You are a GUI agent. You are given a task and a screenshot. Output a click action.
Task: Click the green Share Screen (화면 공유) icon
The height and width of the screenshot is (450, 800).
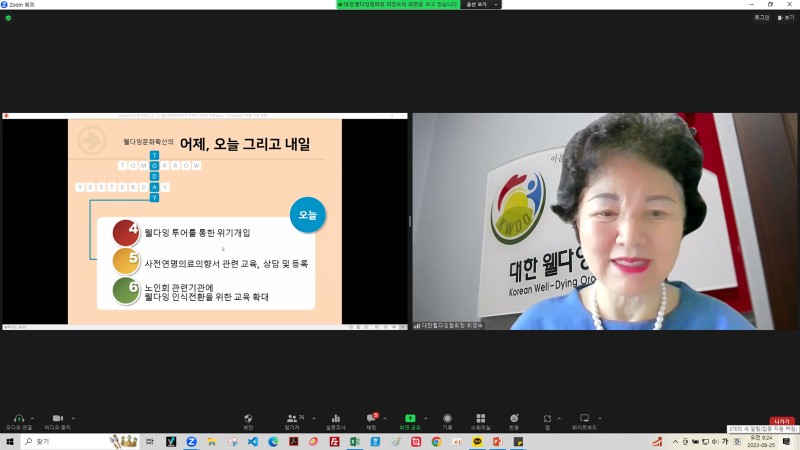click(x=409, y=419)
